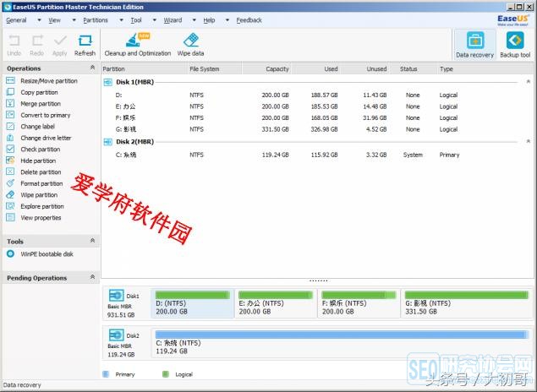
Task: Sort by the Capacity column header
Action: [277, 68]
